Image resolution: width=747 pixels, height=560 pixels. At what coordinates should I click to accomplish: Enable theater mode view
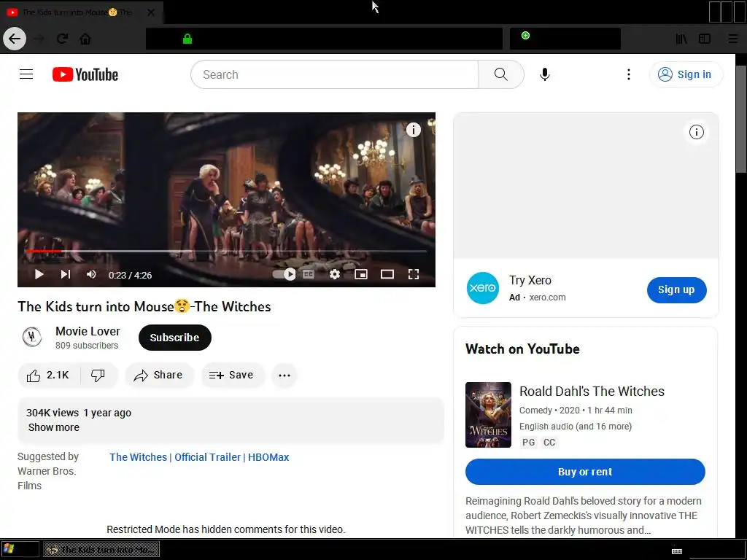click(387, 274)
